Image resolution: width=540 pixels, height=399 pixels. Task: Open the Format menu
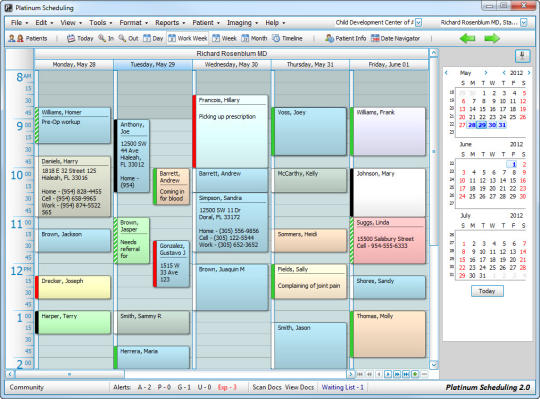click(x=133, y=23)
